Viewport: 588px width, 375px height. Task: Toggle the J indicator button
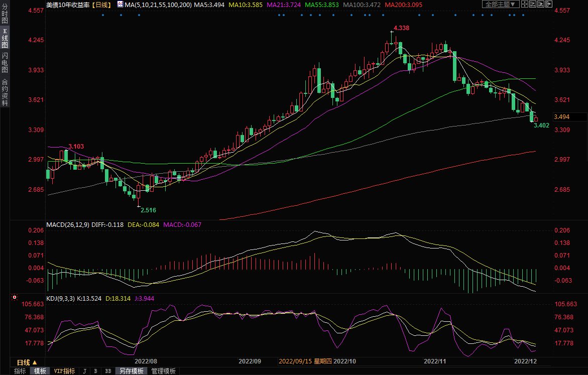[84, 371]
